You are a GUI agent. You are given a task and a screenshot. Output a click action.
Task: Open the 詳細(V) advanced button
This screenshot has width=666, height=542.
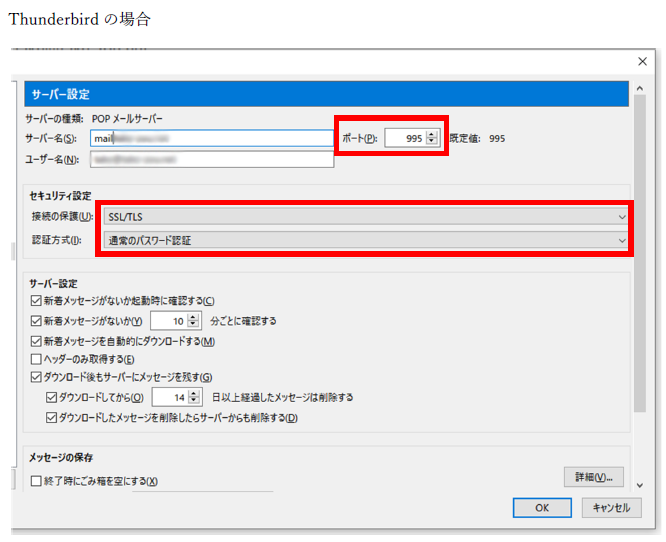593,477
